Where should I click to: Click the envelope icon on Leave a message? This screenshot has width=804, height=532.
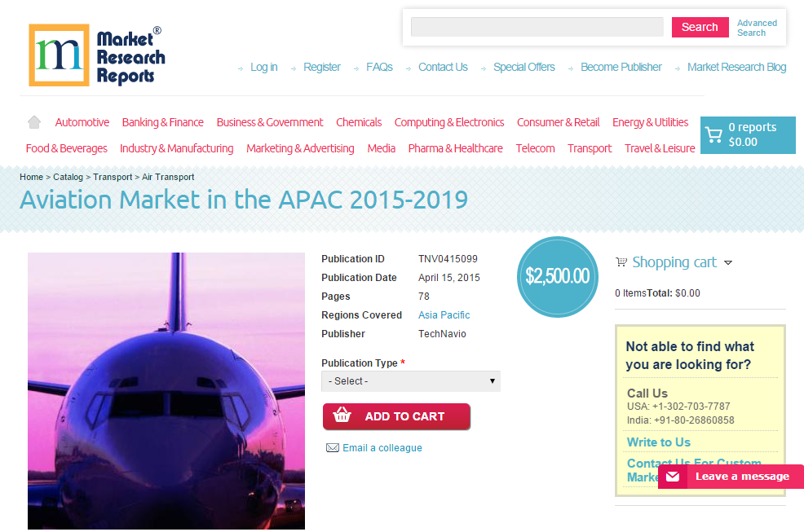(672, 477)
